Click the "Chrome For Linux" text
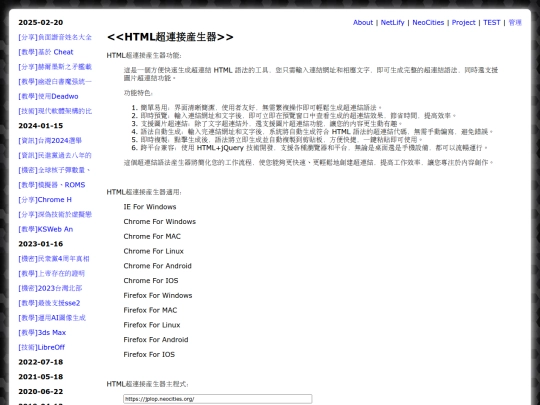Image resolution: width=540 pixels, height=405 pixels. tap(153, 251)
